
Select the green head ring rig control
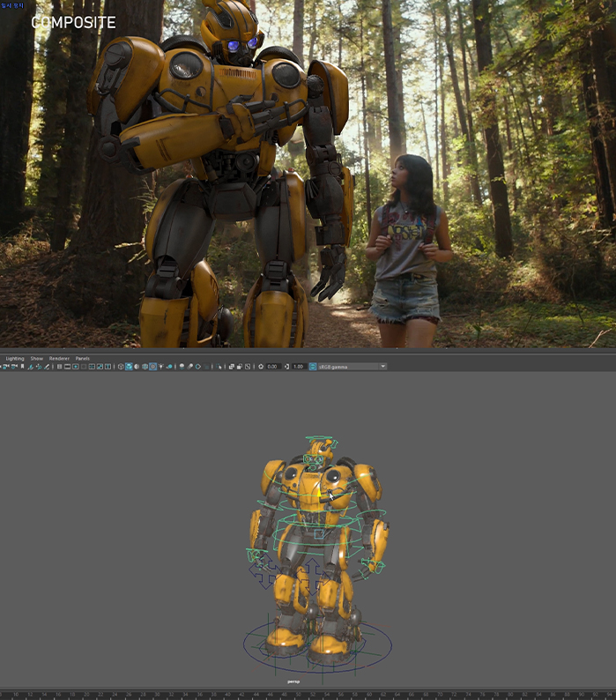(x=319, y=438)
